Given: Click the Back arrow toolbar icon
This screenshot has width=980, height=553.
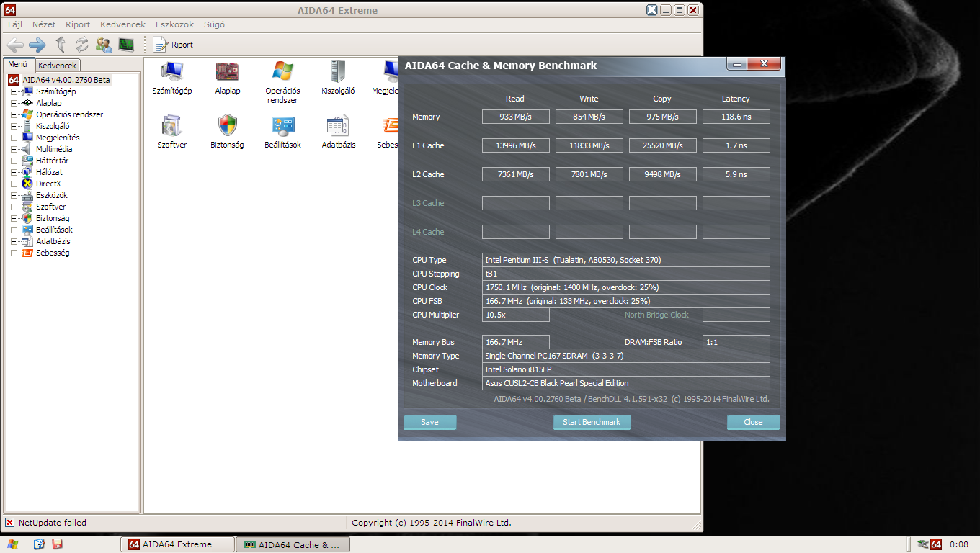Looking at the screenshot, I should 15,45.
